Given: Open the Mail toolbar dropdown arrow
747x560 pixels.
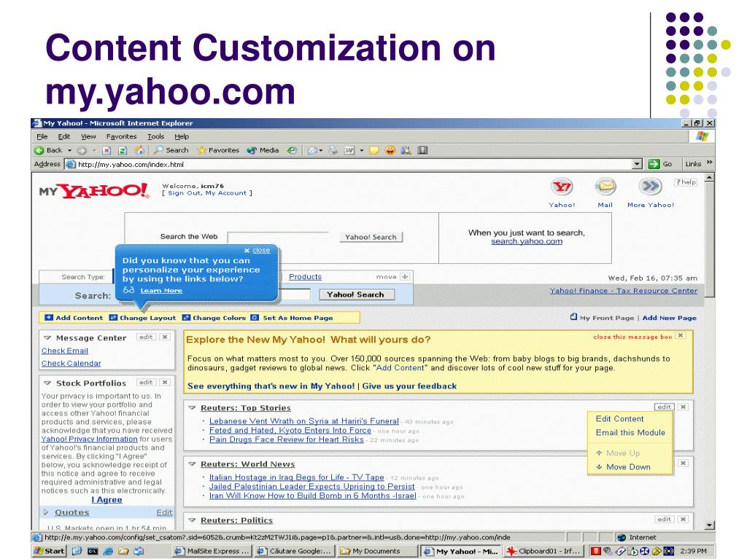Looking at the screenshot, I should pos(321,150).
